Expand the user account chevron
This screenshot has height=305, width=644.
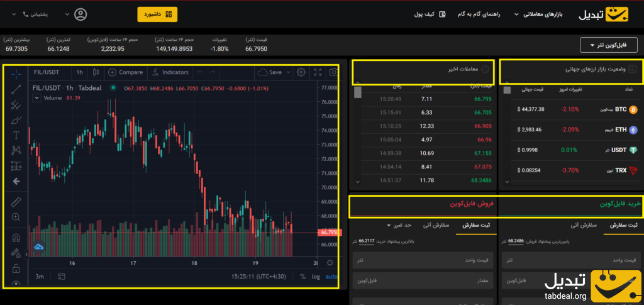[x=67, y=14]
